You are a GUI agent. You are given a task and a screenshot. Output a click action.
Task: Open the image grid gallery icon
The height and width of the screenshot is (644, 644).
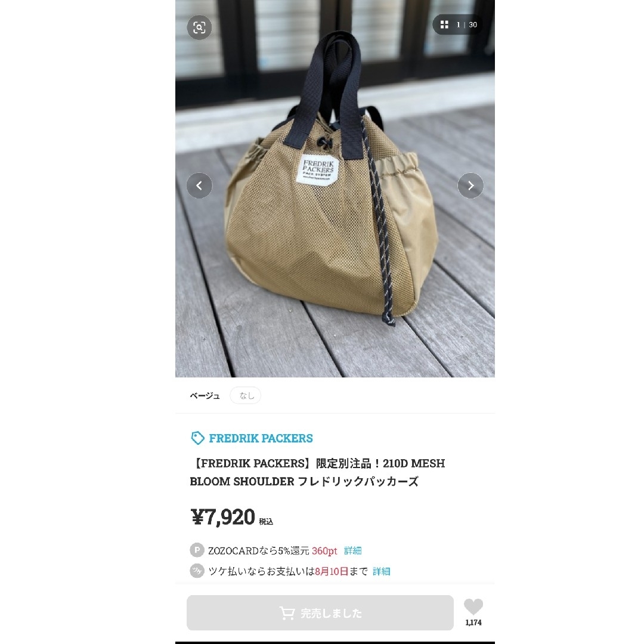click(444, 24)
